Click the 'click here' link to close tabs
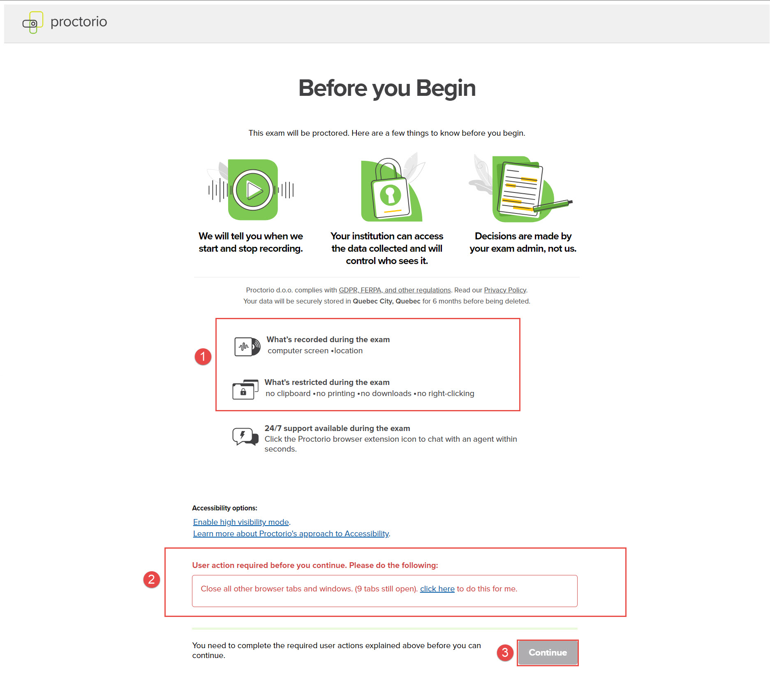The height and width of the screenshot is (700, 770). [x=437, y=589]
